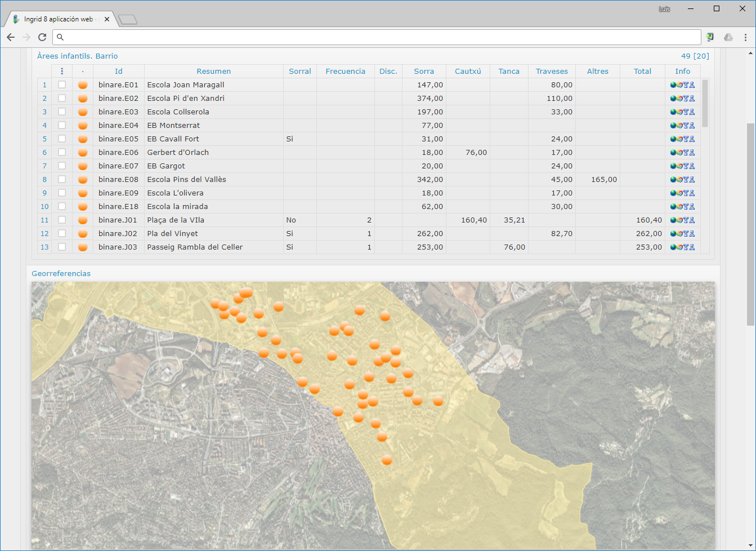Expand the record count 49 [20] link
This screenshot has height=551, width=756.
[695, 56]
